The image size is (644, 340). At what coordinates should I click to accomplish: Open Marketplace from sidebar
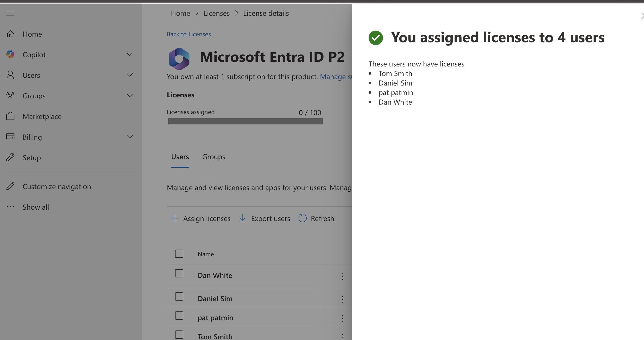42,116
